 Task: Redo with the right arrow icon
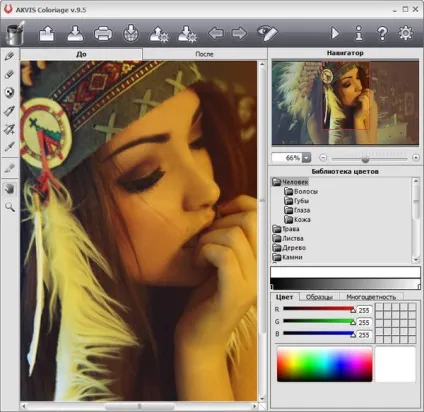239,33
